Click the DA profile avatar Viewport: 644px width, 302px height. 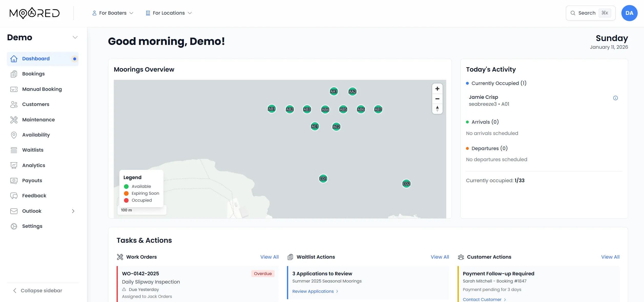click(x=629, y=13)
